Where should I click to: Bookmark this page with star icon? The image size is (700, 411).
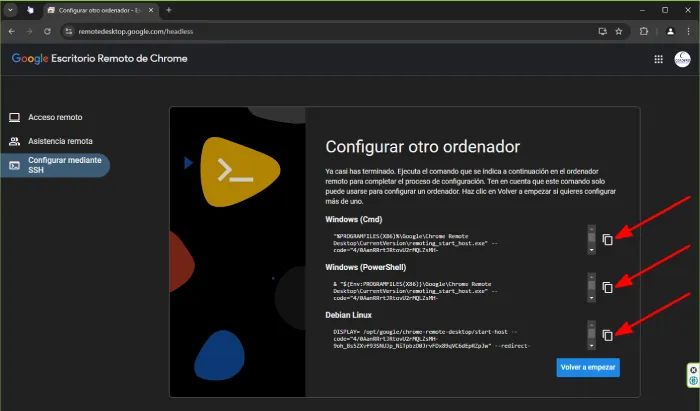(x=619, y=31)
